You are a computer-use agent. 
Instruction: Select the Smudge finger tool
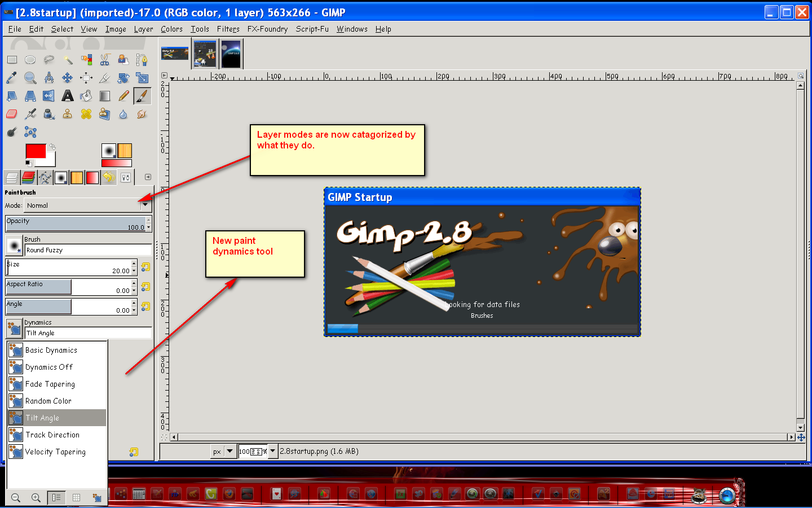click(x=142, y=114)
